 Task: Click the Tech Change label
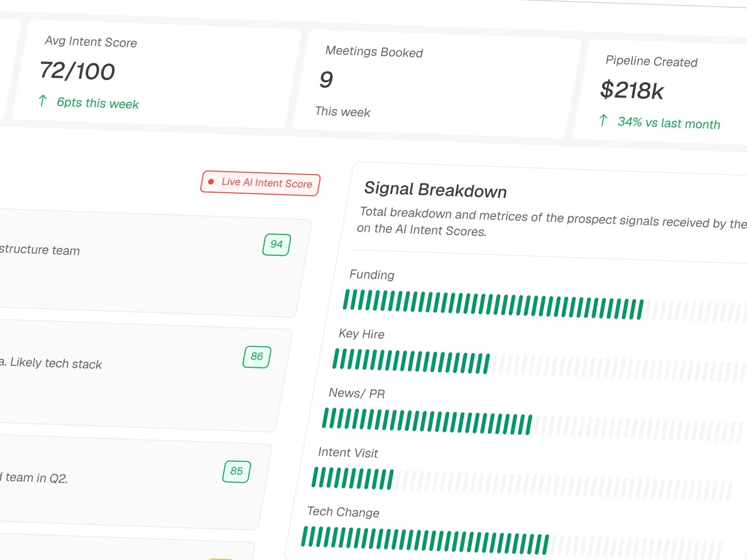click(x=343, y=512)
